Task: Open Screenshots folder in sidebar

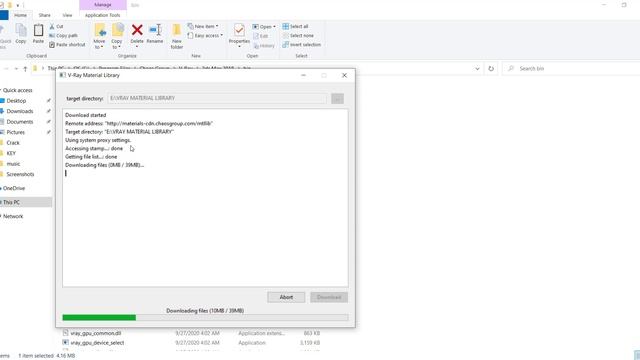Action: 20,174
